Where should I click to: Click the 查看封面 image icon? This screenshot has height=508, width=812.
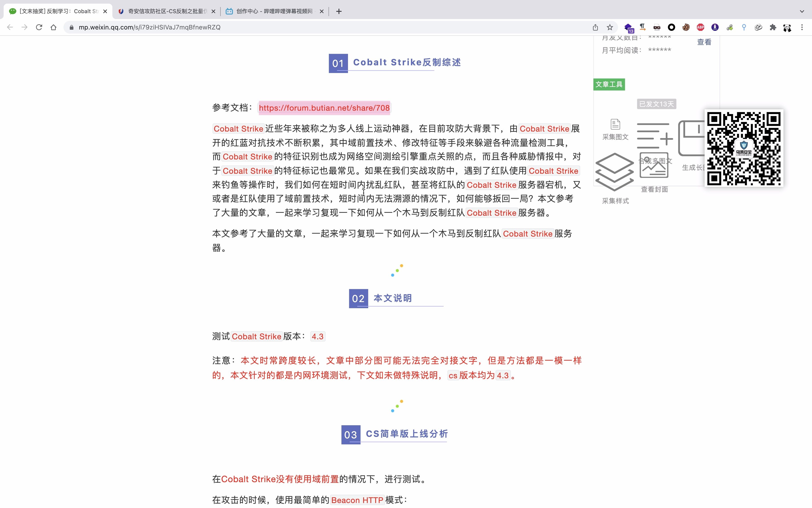pyautogui.click(x=654, y=166)
